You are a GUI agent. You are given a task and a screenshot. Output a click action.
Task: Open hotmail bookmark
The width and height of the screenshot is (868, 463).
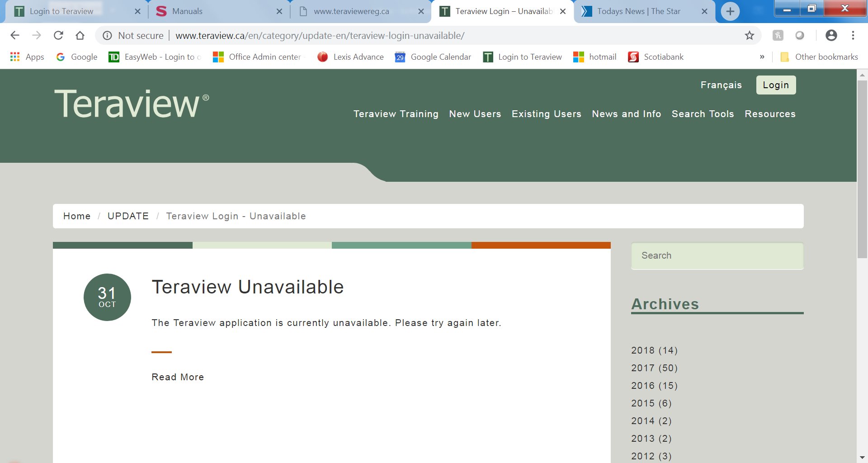tap(595, 57)
